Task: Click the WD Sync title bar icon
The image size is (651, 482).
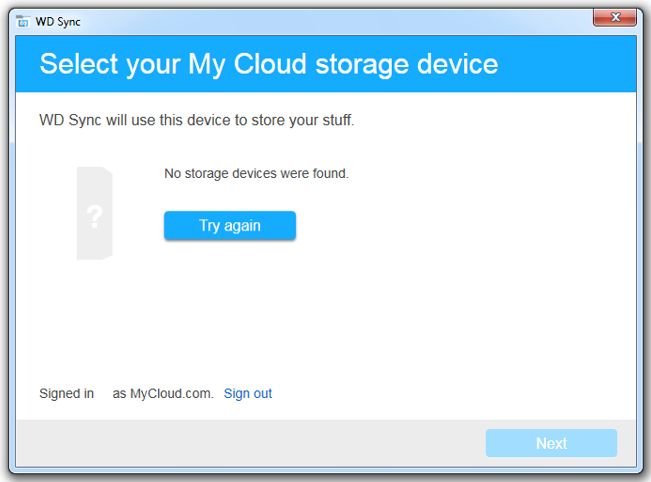Action: pyautogui.click(x=23, y=22)
